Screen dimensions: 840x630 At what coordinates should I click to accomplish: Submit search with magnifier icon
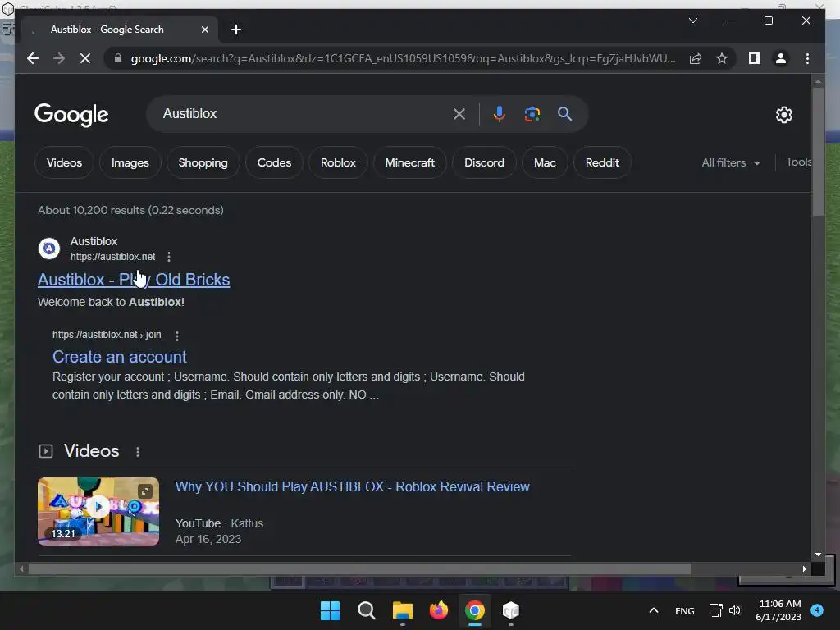[564, 113]
